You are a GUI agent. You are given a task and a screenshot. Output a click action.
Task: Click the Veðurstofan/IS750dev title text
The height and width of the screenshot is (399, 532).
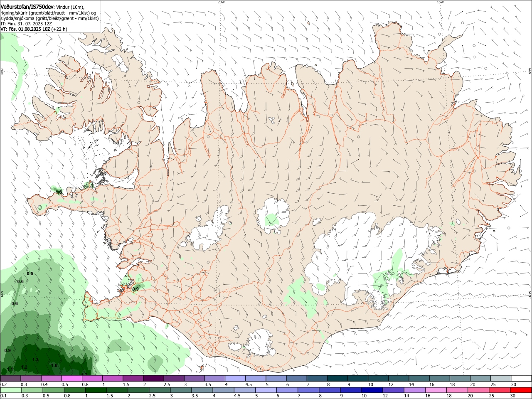click(27, 7)
